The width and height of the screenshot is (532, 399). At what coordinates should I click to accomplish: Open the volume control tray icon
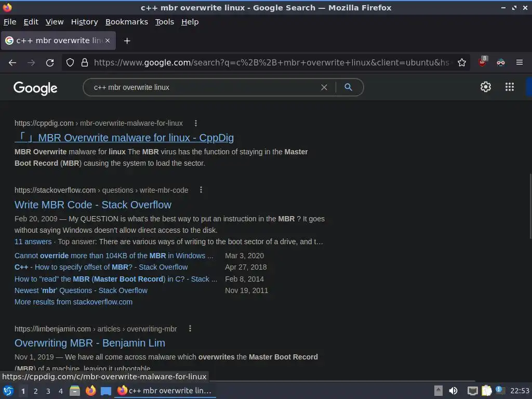point(453,391)
